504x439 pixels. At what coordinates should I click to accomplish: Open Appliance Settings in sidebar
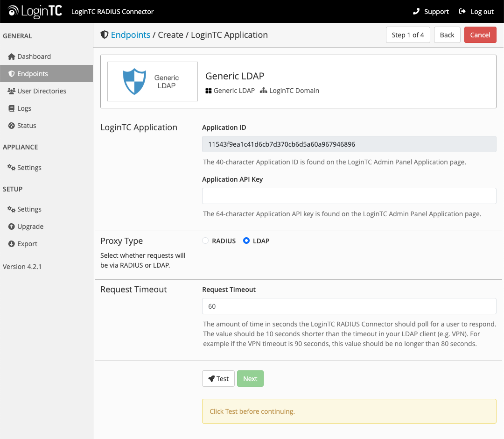pos(29,168)
